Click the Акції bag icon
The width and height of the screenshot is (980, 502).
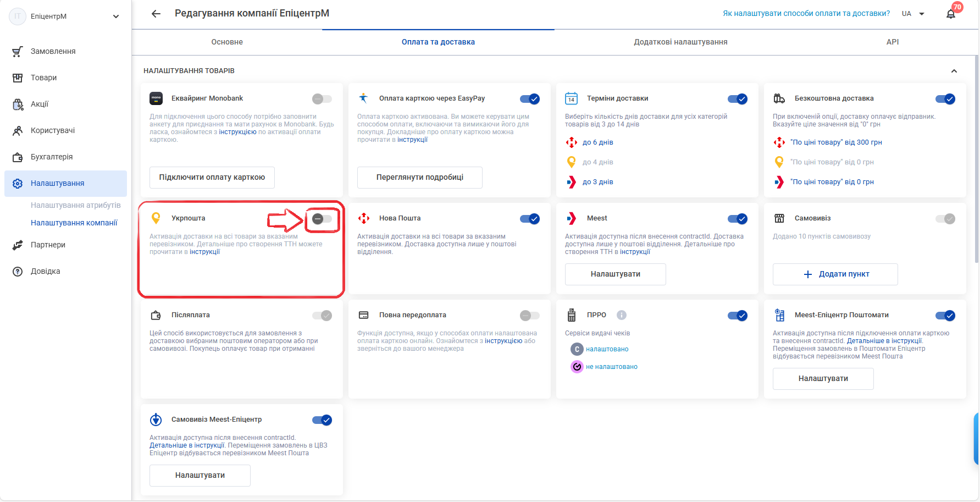coord(18,104)
